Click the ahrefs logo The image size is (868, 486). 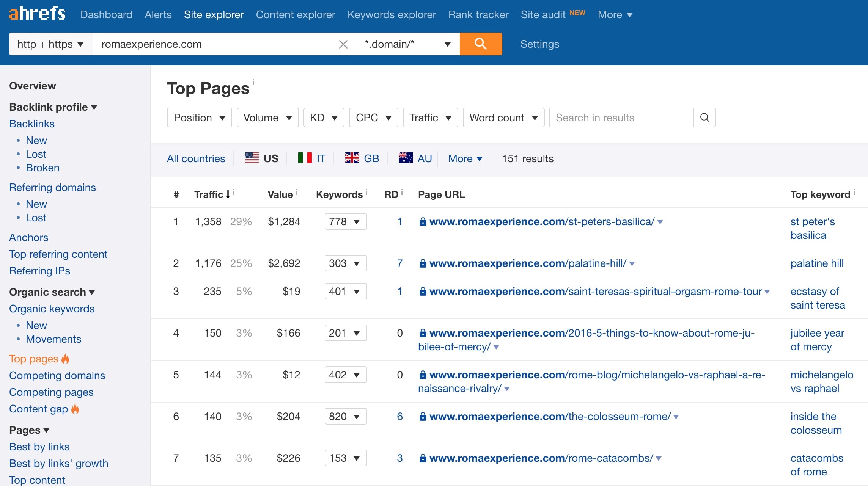coord(36,14)
